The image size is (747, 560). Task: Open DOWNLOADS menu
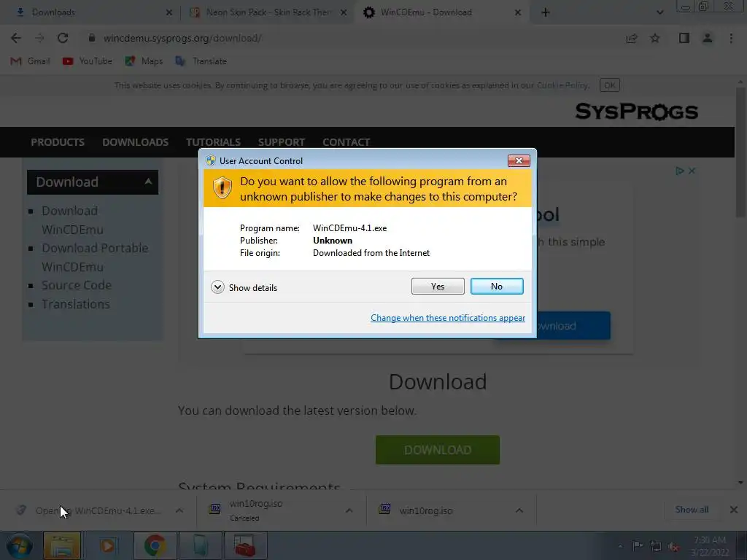pyautogui.click(x=135, y=142)
